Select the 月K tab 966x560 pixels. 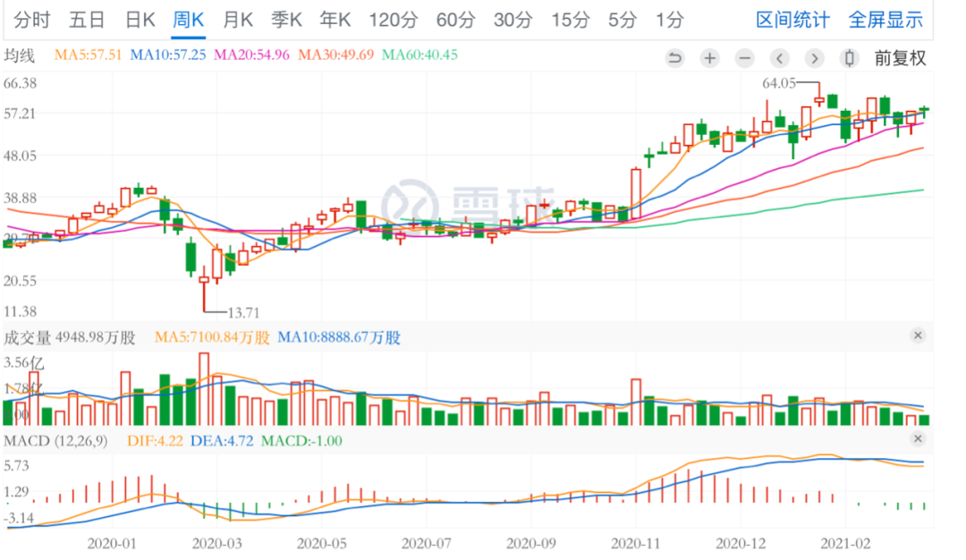238,21
